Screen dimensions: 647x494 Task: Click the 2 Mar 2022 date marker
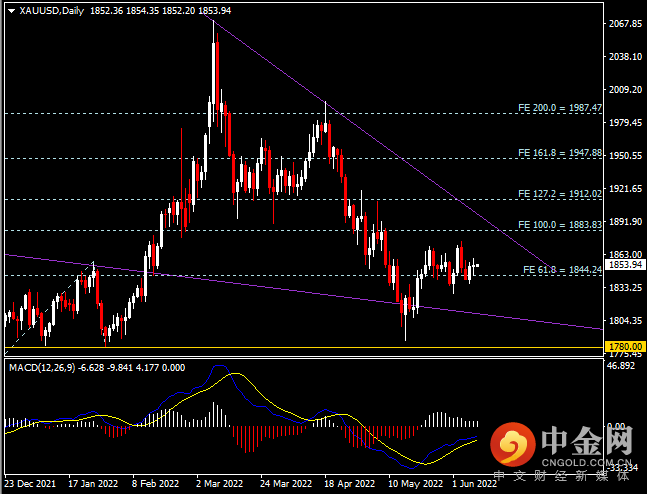(219, 483)
